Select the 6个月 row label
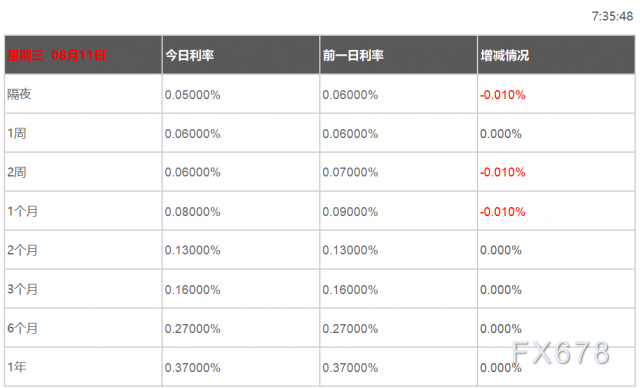The width and height of the screenshot is (640, 388). pyautogui.click(x=22, y=328)
